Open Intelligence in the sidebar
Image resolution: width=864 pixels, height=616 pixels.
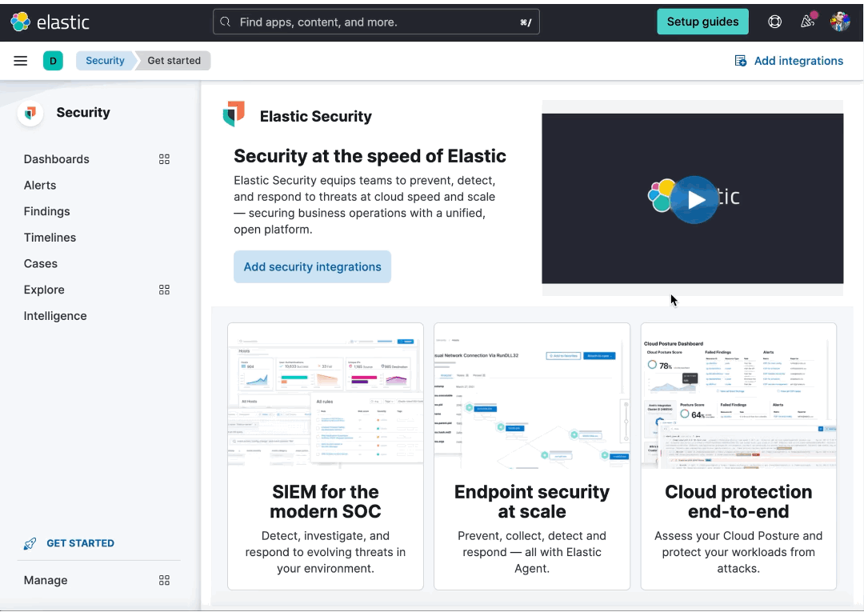[55, 316]
